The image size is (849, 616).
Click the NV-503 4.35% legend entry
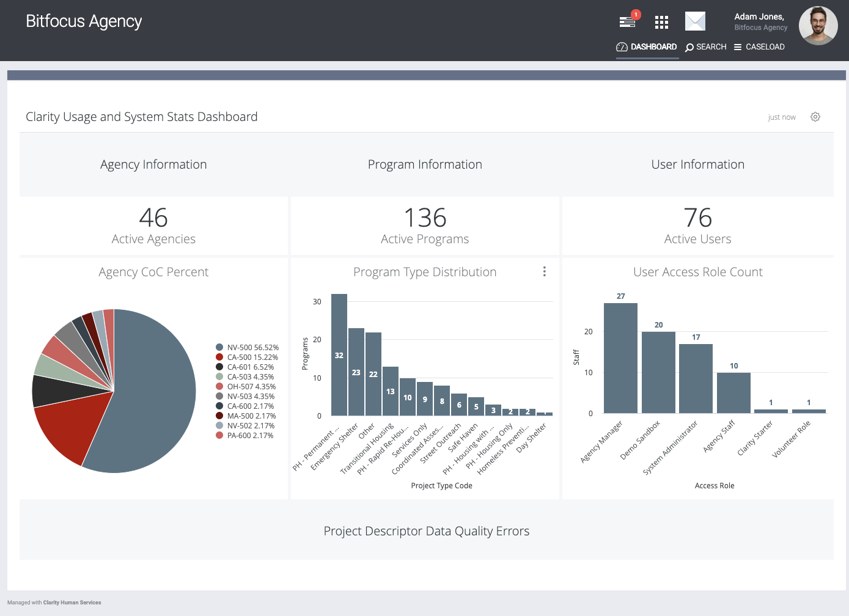tap(245, 396)
